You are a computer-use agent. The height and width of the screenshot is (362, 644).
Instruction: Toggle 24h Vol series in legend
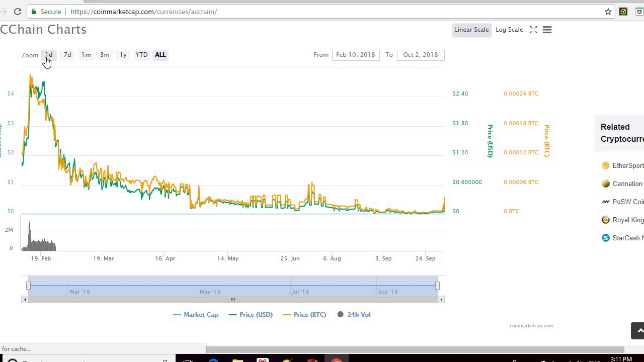pyautogui.click(x=354, y=315)
